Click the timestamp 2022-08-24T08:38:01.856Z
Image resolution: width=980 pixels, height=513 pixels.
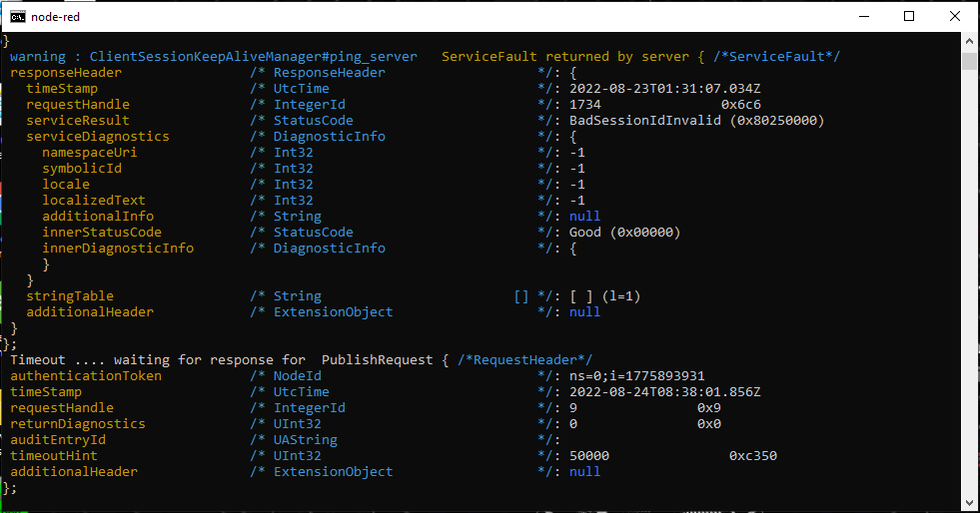(x=665, y=392)
